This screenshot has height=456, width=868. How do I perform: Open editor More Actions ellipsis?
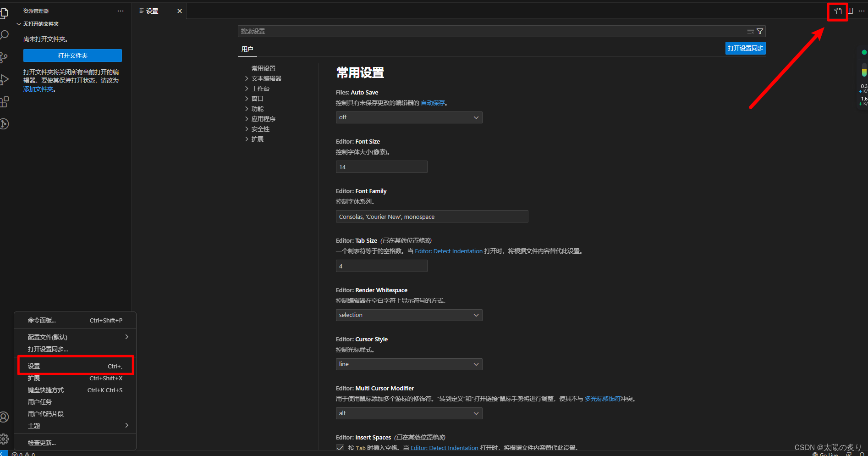click(862, 11)
